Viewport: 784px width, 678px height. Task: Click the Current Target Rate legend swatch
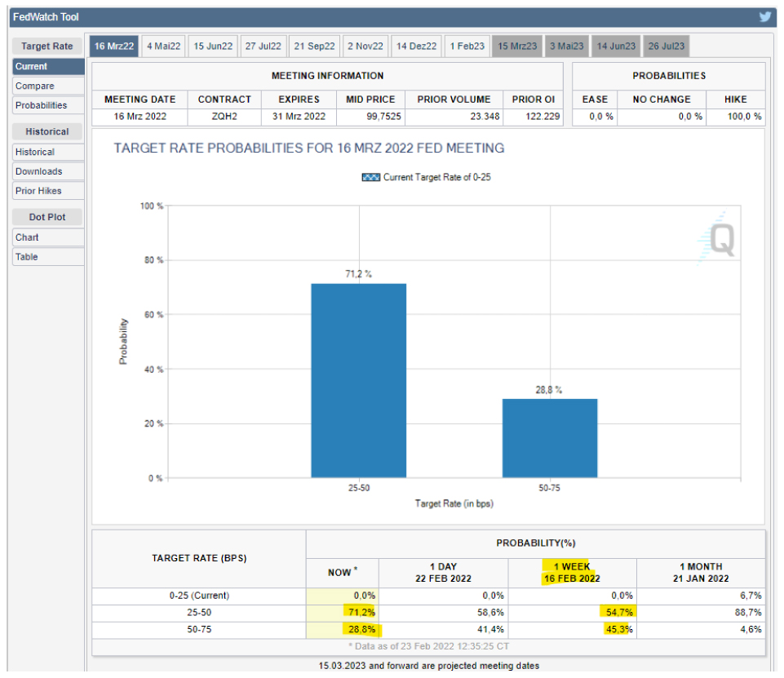370,177
